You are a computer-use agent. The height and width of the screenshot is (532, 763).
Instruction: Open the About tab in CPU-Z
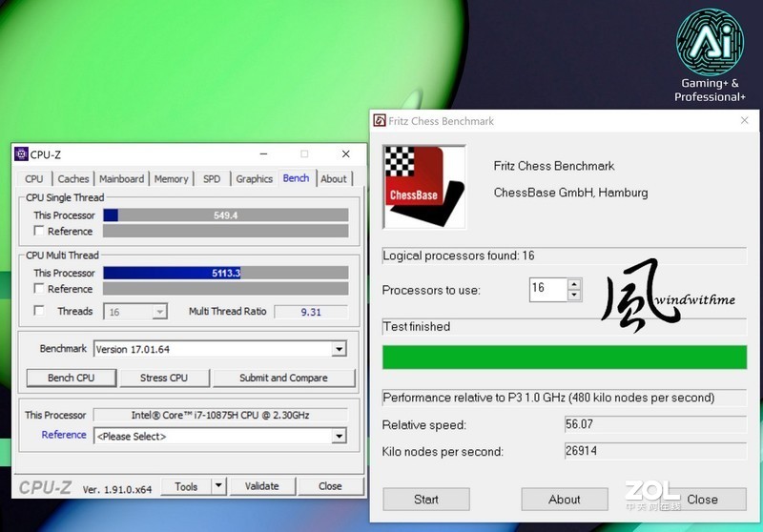(334, 179)
